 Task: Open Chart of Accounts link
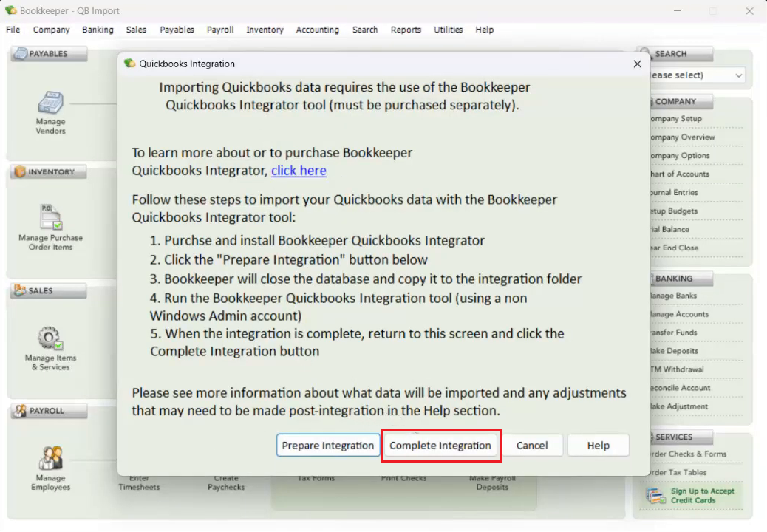(680, 174)
